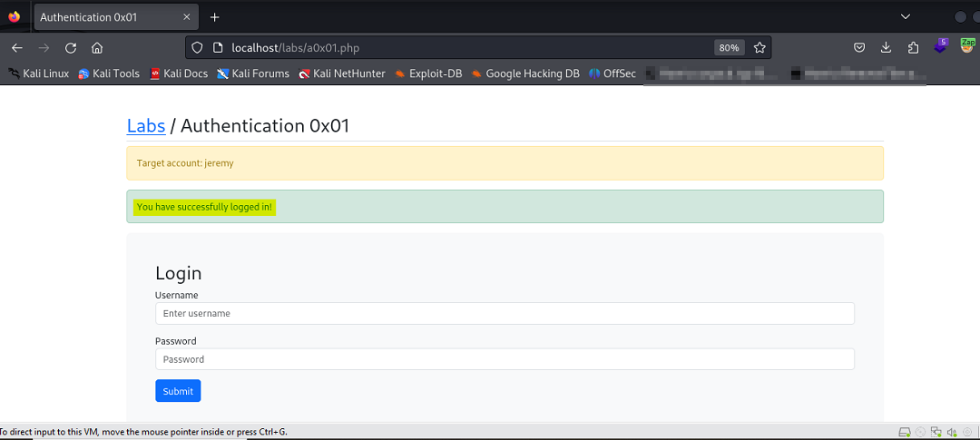Go to the browser home page

97,48
